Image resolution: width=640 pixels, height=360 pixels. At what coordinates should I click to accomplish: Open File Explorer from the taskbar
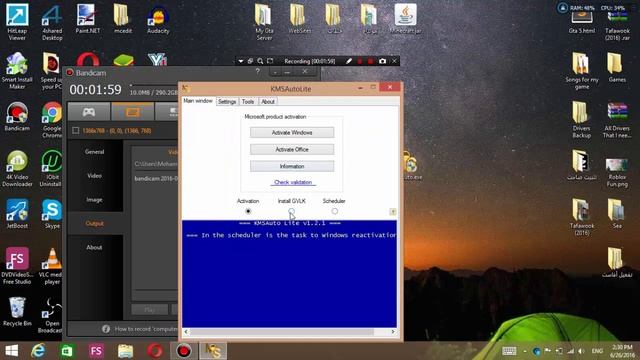(x=125, y=351)
